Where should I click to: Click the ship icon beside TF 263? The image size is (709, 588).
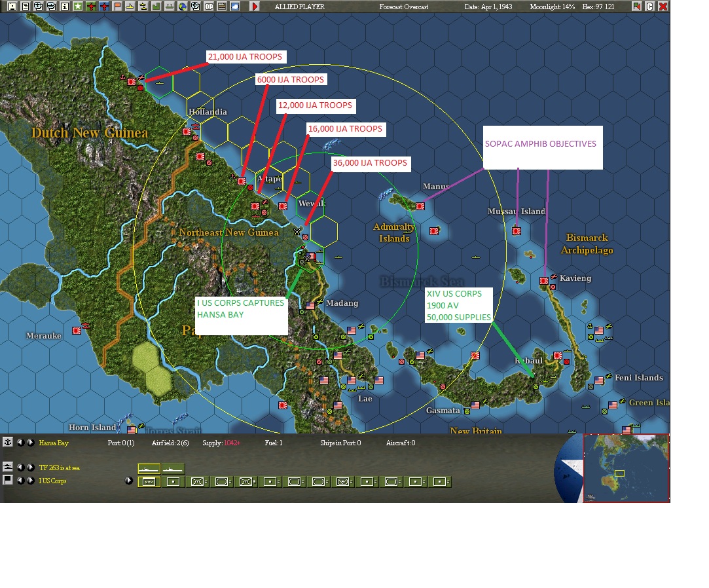point(8,466)
